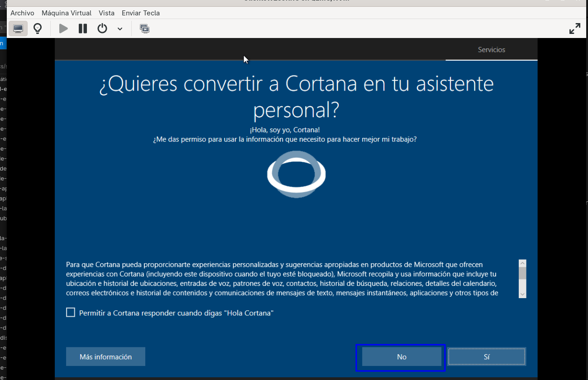Click the play icon to run VM
The image size is (588, 380).
(63, 28)
